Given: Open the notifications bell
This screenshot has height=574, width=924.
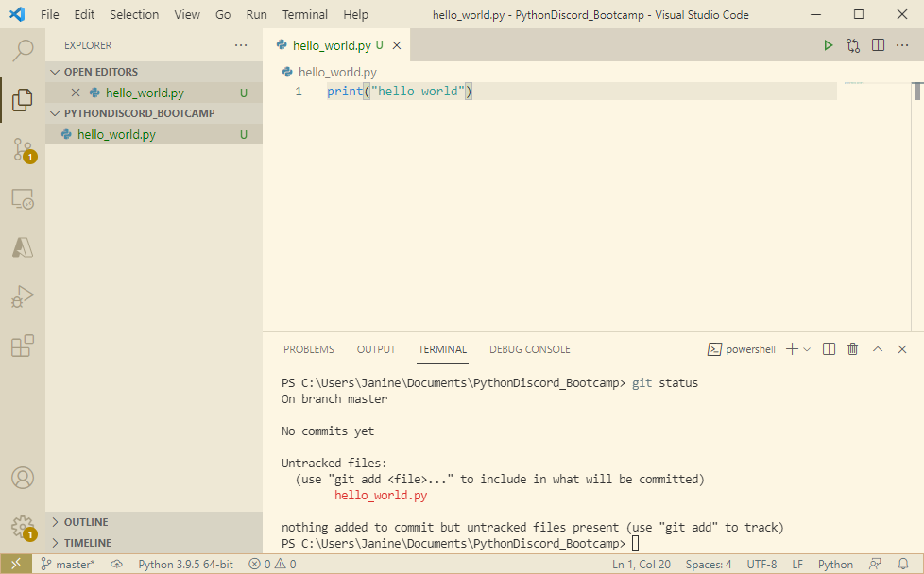Looking at the screenshot, I should 903,564.
